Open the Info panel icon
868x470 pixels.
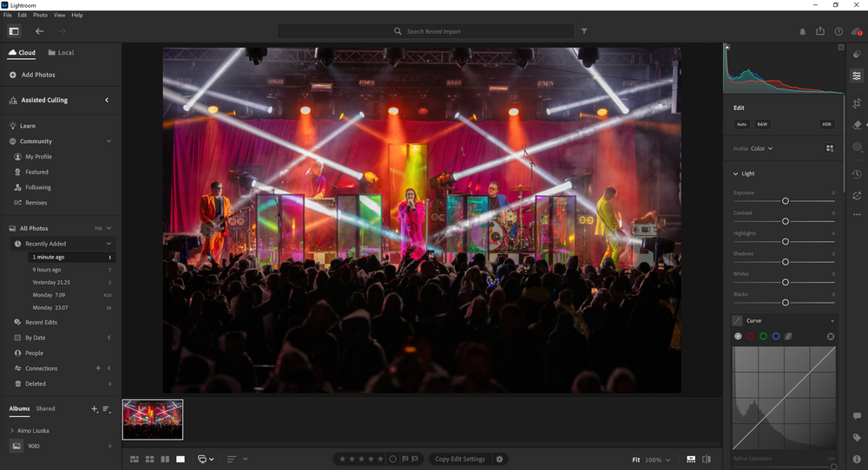pyautogui.click(x=857, y=459)
